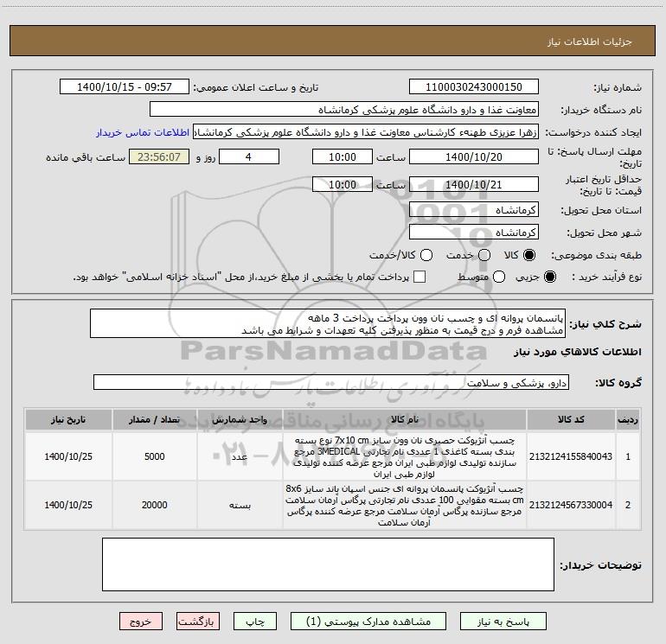Toggle the اسناد خزانه اسلامی payment checkbox
Screen dimensions: 666x644
[x=419, y=277]
